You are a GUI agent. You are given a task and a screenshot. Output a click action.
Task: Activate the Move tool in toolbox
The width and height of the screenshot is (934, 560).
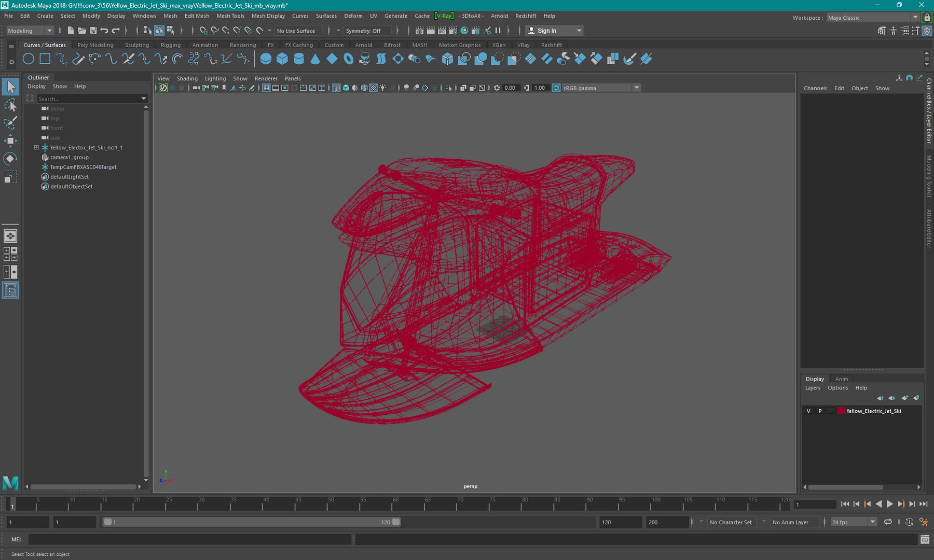(10, 141)
